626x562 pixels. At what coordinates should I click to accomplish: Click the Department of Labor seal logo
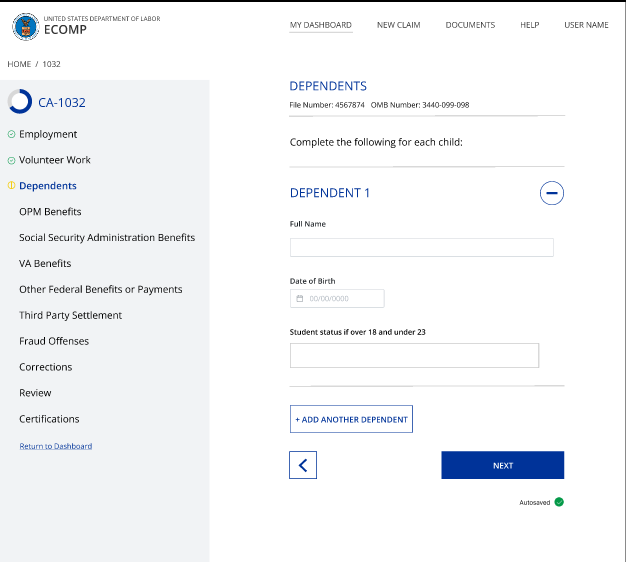pyautogui.click(x=26, y=27)
